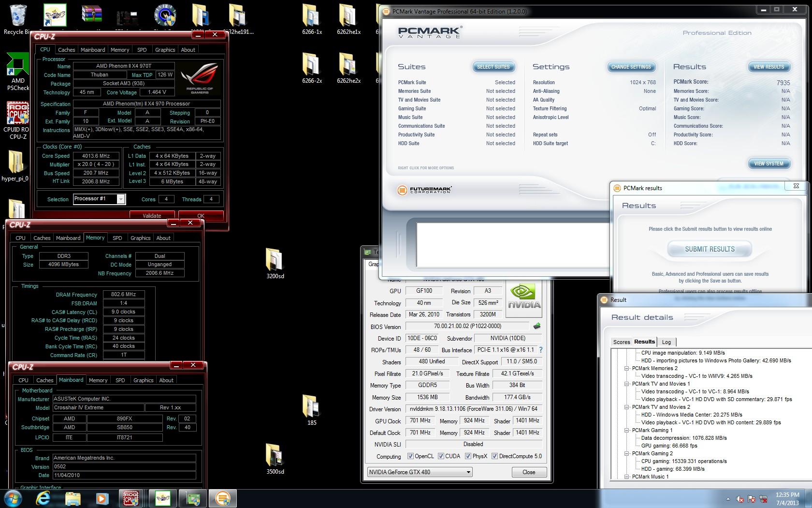Open the AMD PSCheck desktop shortcut
812x508 pixels.
pyautogui.click(x=18, y=72)
